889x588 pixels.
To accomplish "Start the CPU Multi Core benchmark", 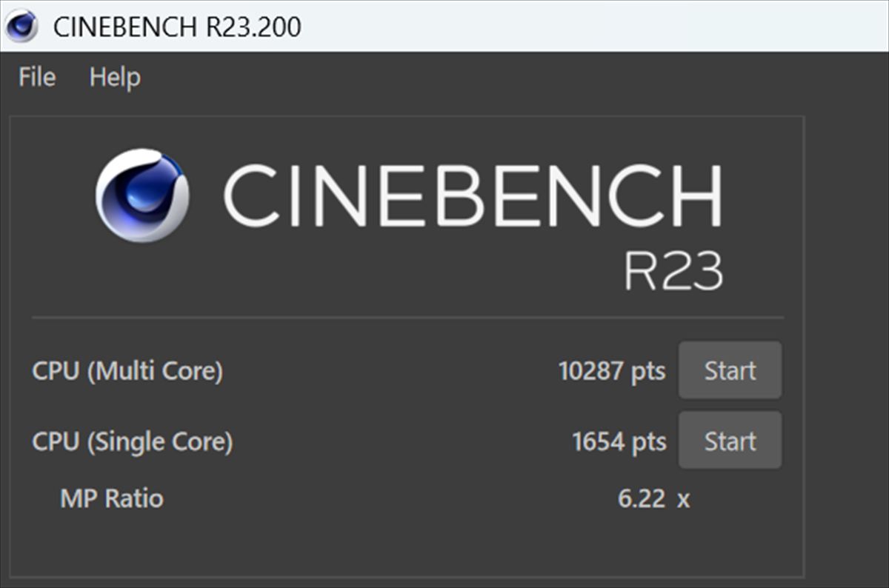I will tap(730, 370).
